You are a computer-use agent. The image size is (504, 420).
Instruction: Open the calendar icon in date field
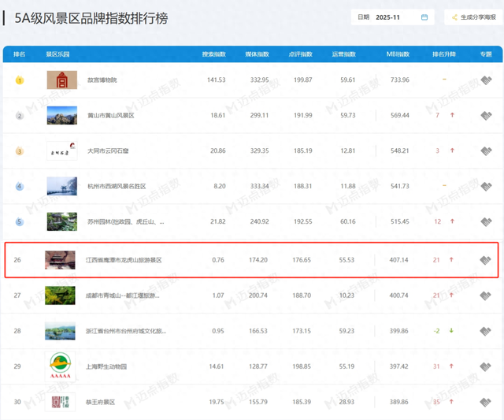[x=424, y=17]
